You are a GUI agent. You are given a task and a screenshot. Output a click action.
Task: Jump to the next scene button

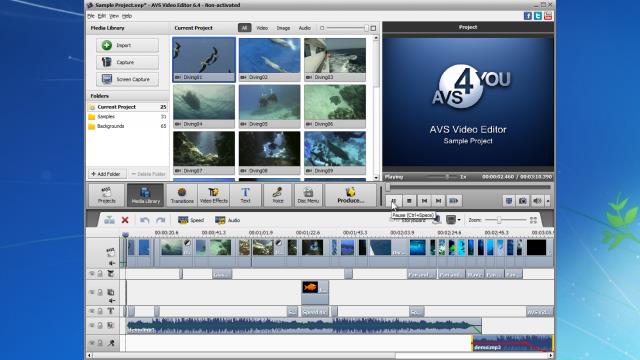(x=453, y=201)
